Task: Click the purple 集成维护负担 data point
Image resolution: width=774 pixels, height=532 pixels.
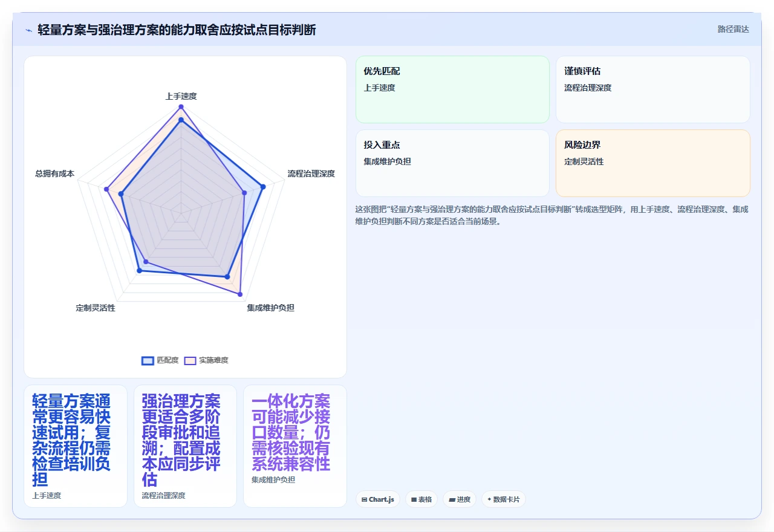Action: click(x=240, y=294)
